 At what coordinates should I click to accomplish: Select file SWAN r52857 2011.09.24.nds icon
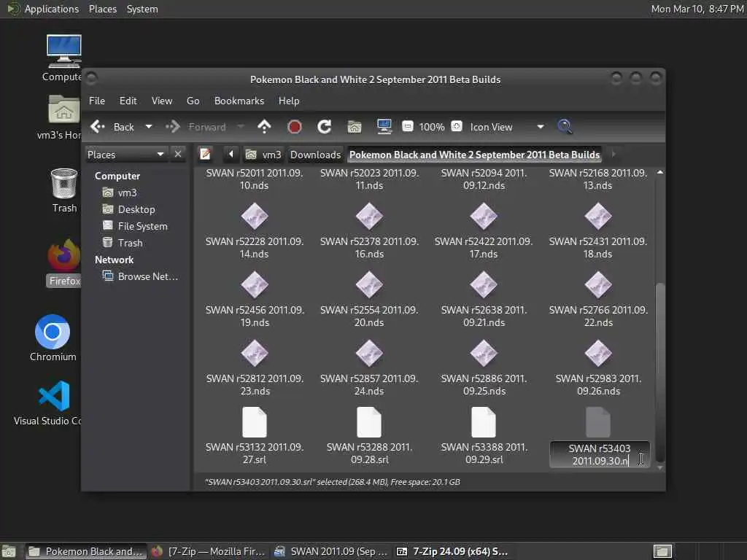369,354
